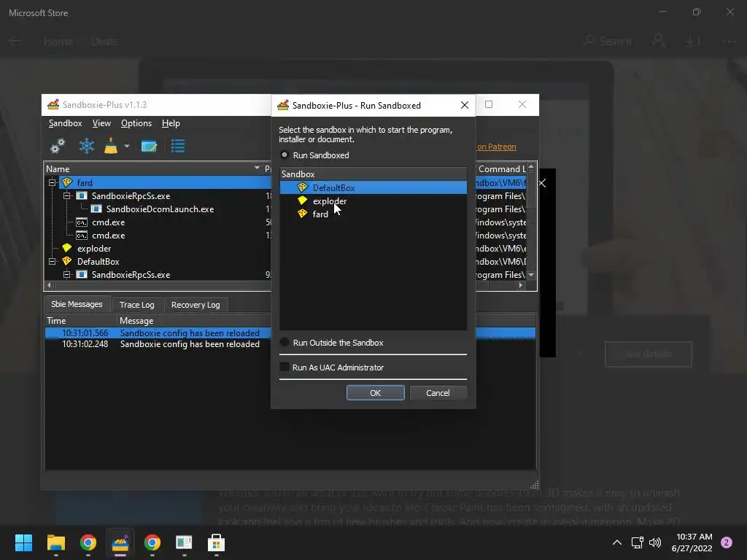This screenshot has width=747, height=560.
Task: Collapse SandboxieRpcSs.exe node under DefaultBox
Action: pyautogui.click(x=67, y=275)
